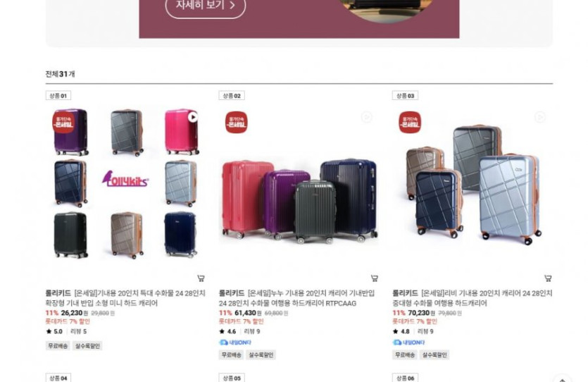Click scroll-to-top arrow button
This screenshot has width=588, height=382.
(x=562, y=379)
